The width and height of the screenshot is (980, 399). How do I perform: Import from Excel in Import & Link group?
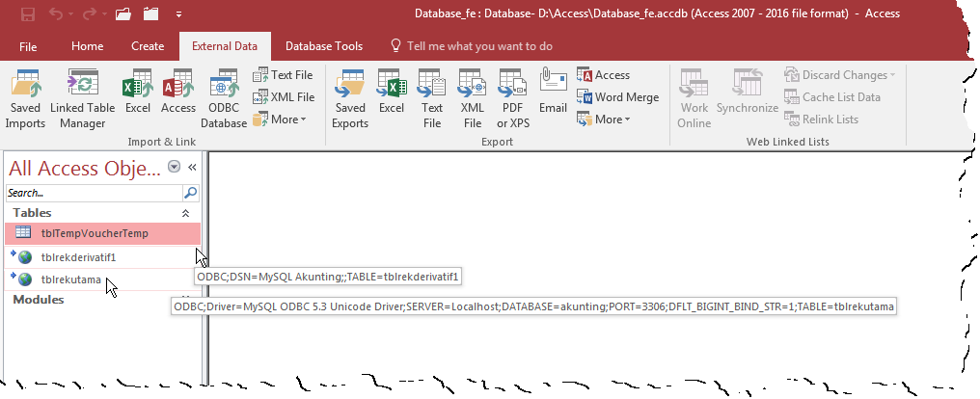[138, 92]
